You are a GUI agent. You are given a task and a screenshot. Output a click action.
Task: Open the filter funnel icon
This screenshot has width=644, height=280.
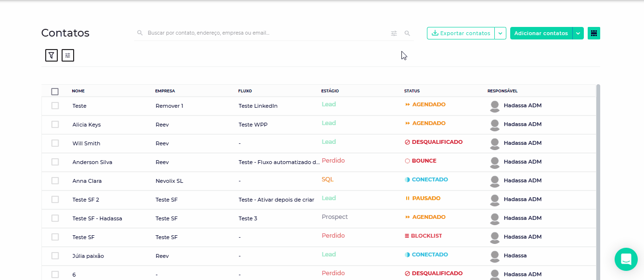[x=52, y=55]
